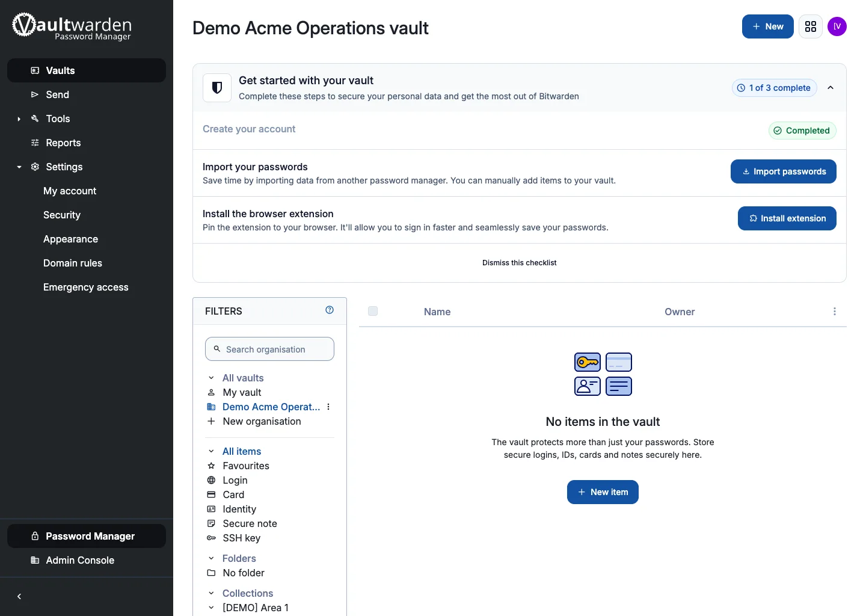Viewport: 866px width, 616px height.
Task: Collapse the [DEMO] Area 1 collection
Action: (211, 608)
